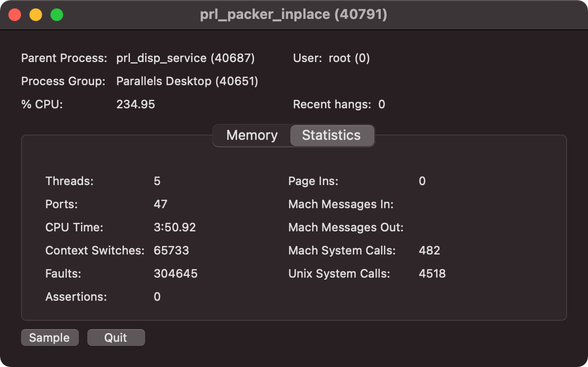Image resolution: width=588 pixels, height=367 pixels.
Task: Click the Threads value 5
Action: (157, 181)
